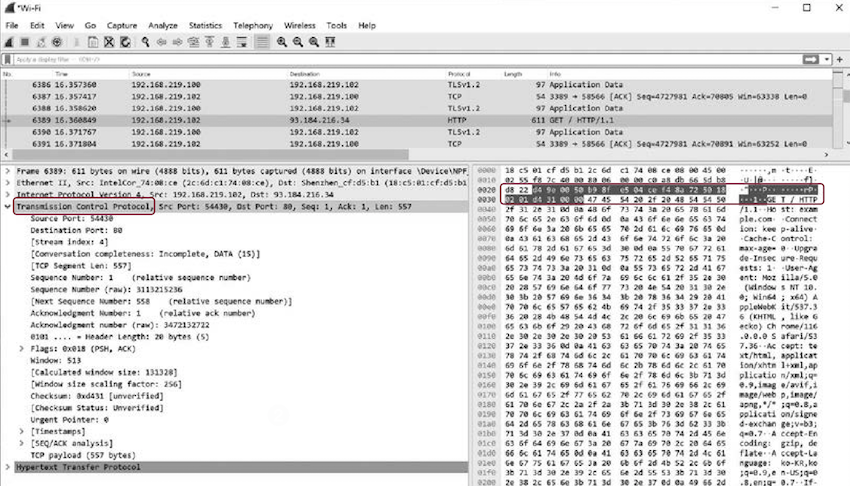Expand Flags: 0x018 (PSH, ACK) node
This screenshot has width=850, height=486.
click(x=22, y=348)
